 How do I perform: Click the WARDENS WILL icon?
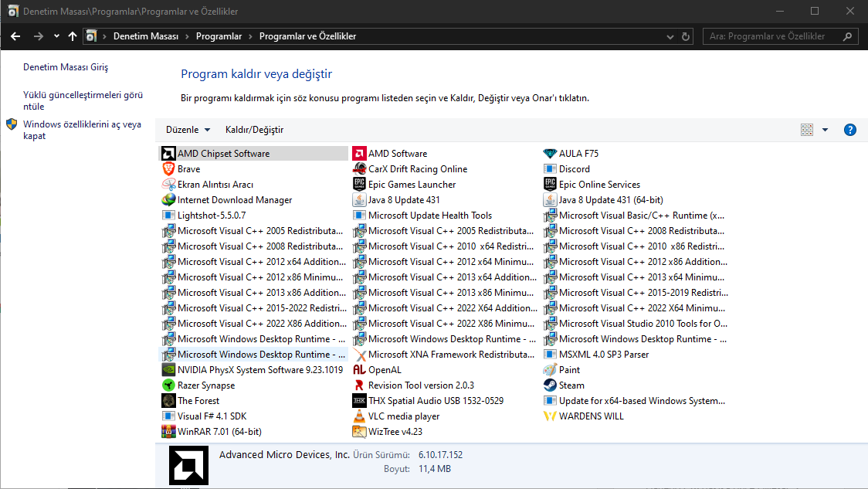(x=550, y=416)
